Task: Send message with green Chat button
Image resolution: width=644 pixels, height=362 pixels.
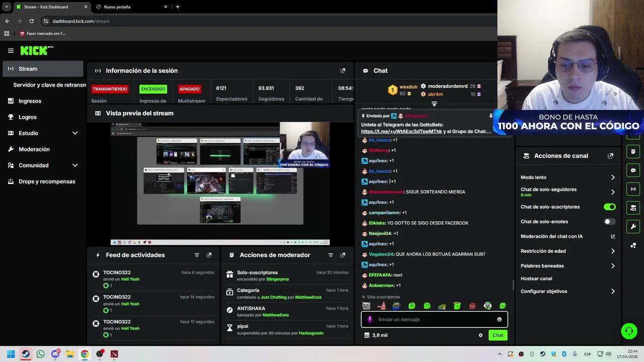Action: pyautogui.click(x=498, y=335)
